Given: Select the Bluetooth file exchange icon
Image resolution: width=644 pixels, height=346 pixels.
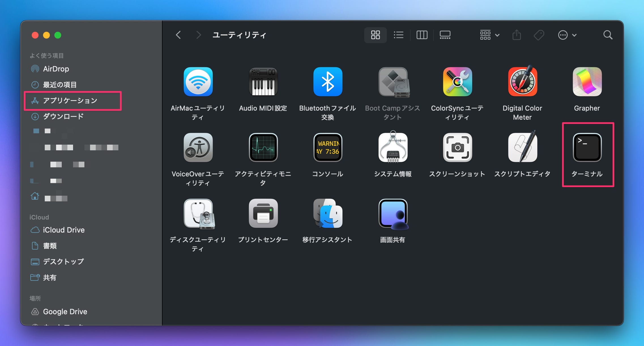Looking at the screenshot, I should (x=328, y=82).
